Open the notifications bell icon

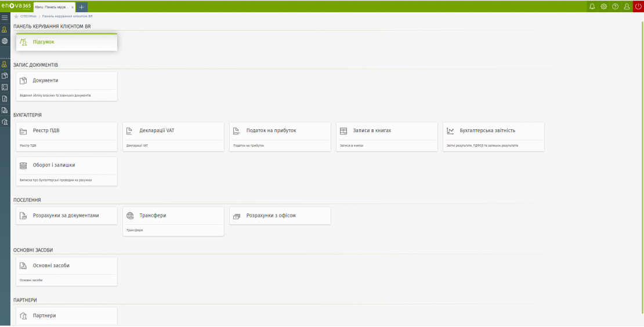[x=592, y=6]
